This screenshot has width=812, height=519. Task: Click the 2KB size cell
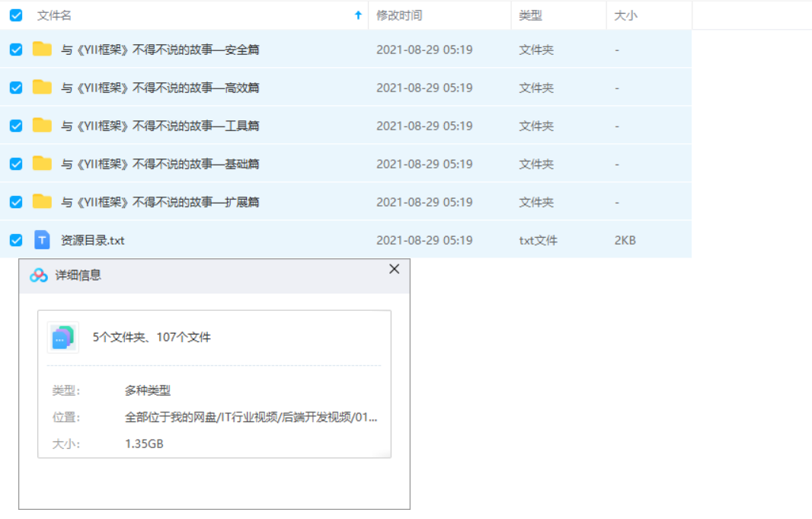(x=625, y=240)
